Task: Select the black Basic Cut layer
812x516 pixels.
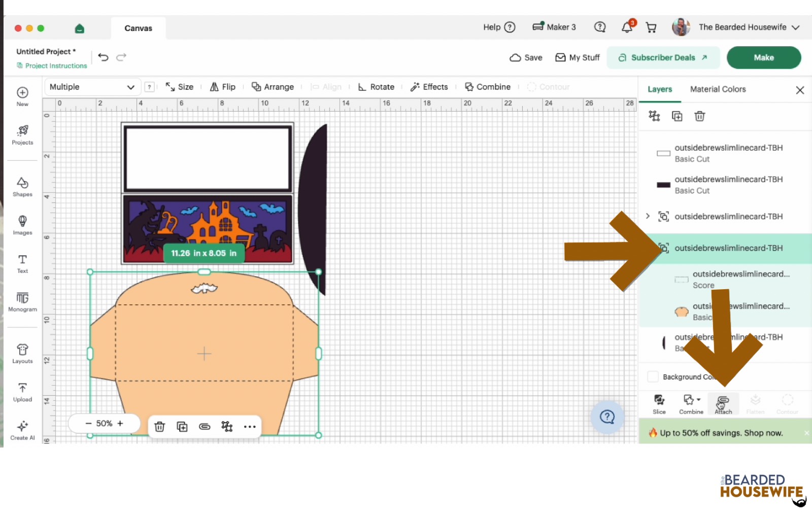Action: (725, 185)
